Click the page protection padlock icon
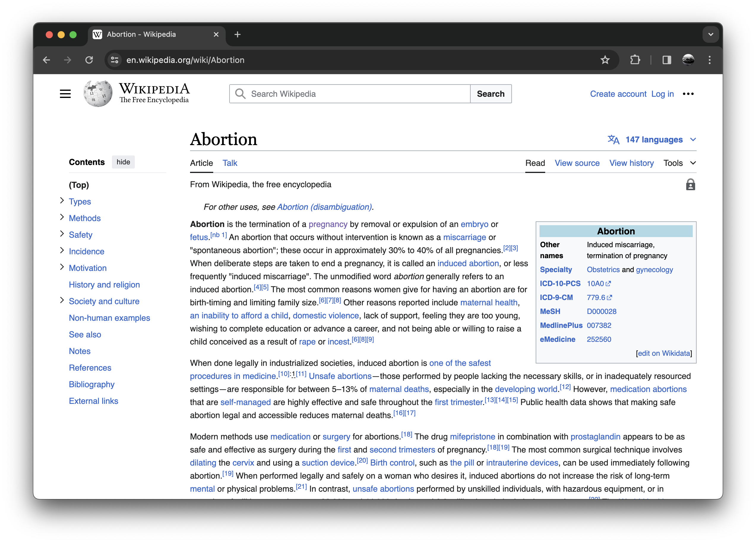This screenshot has width=756, height=543. pyautogui.click(x=690, y=185)
